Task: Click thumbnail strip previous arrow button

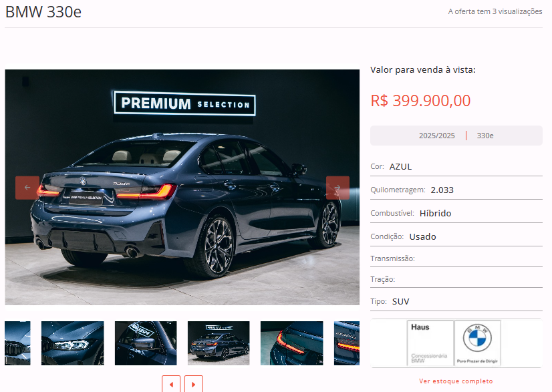Action: tap(171, 384)
